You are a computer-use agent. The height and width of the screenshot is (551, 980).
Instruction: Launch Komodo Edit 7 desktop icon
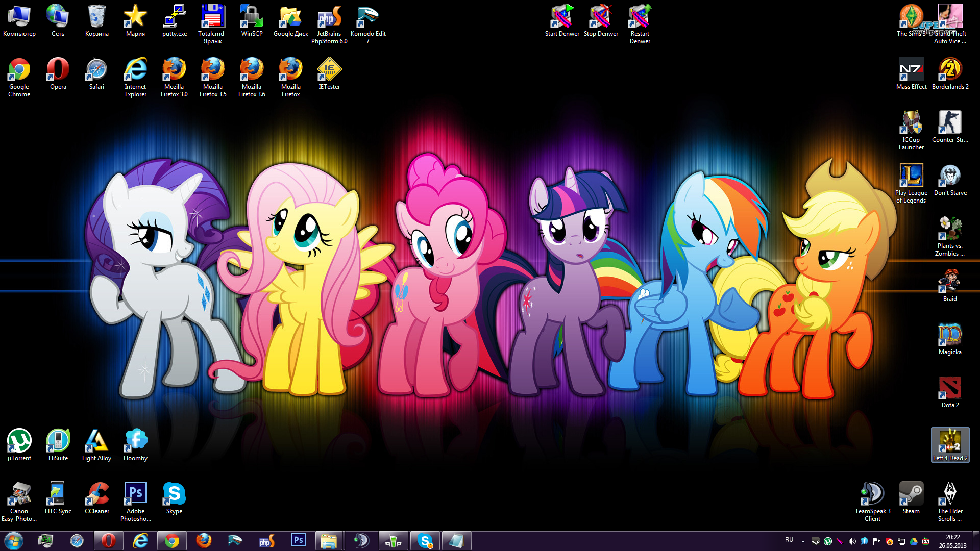368,24
